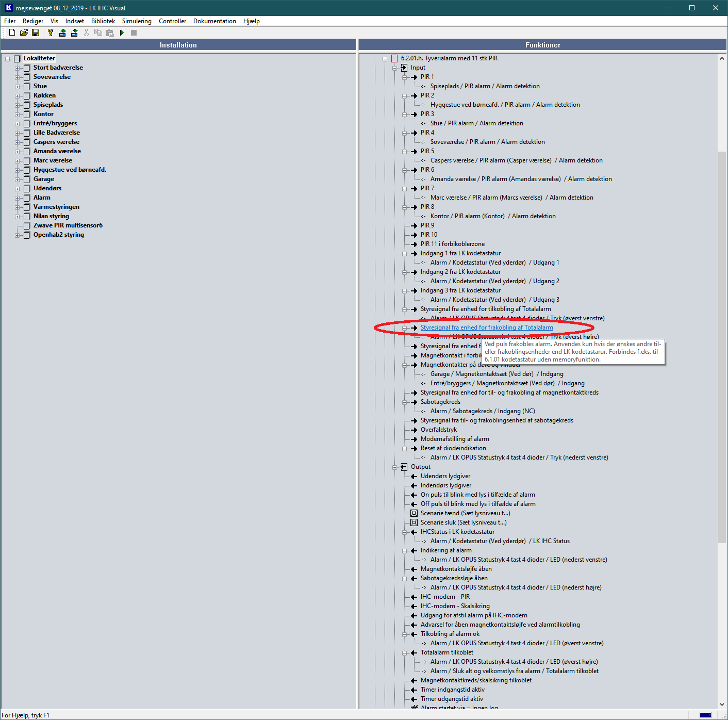Click the Output block icon in the tree
728x720 pixels.
pos(404,467)
